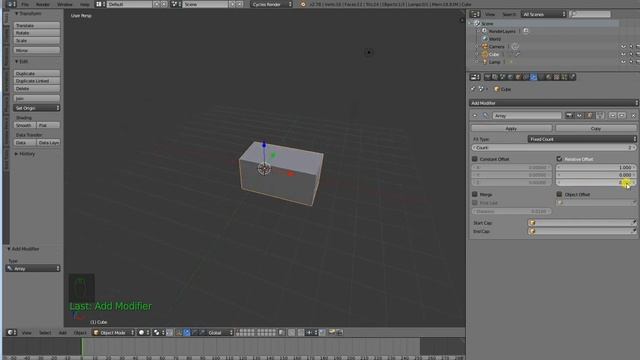Viewport: 640px width, 360px height.
Task: Enable the Constant Offset checkbox
Action: (475, 159)
